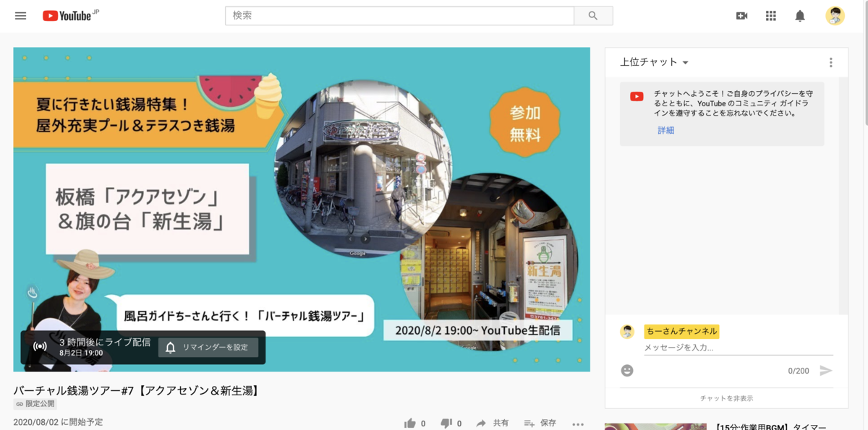Click the send message arrow in chat

825,371
